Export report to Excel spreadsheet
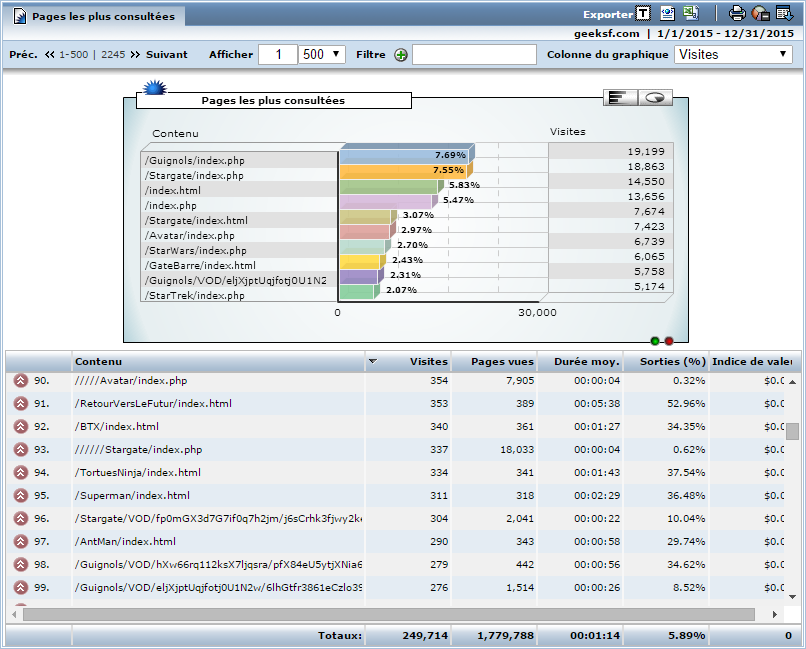Image resolution: width=806 pixels, height=649 pixels. pyautogui.click(x=691, y=13)
